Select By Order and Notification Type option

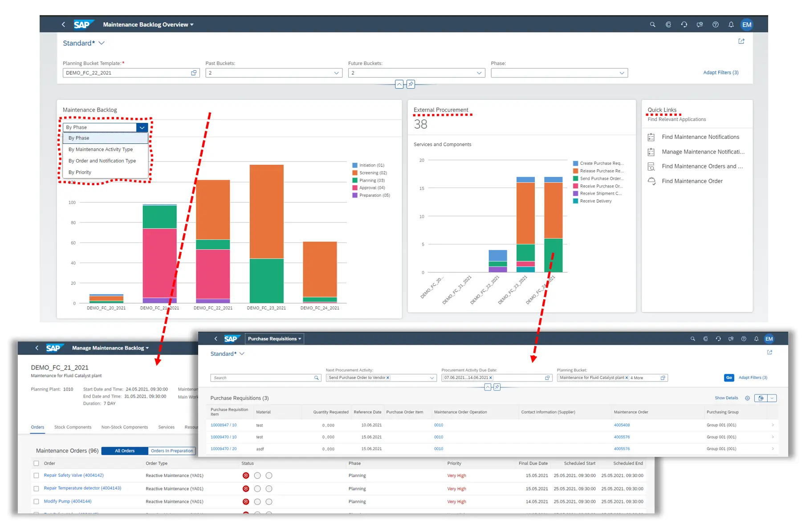pos(106,161)
